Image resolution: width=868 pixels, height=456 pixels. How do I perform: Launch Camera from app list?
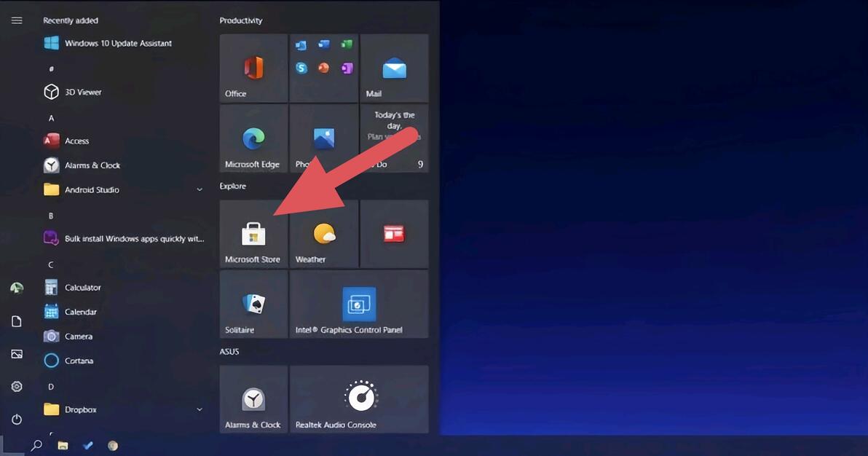click(123, 336)
